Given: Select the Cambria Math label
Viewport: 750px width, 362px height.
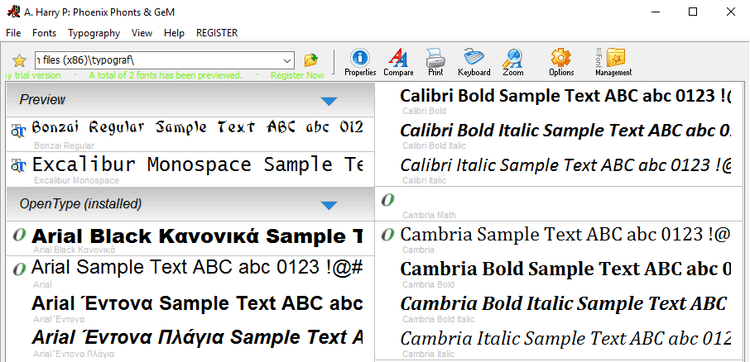Looking at the screenshot, I should [x=429, y=215].
